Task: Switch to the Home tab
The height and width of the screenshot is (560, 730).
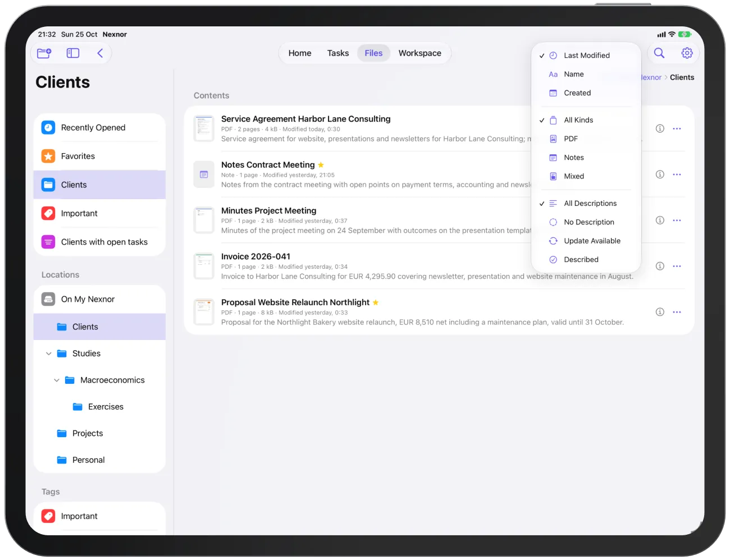Action: (x=300, y=53)
